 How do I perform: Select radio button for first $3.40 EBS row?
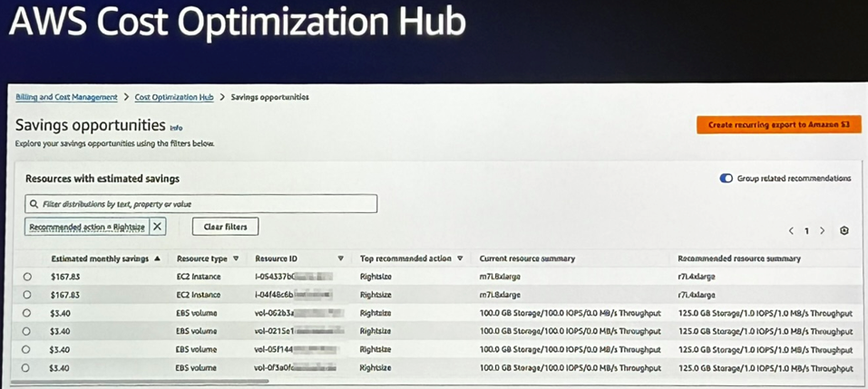pos(27,314)
